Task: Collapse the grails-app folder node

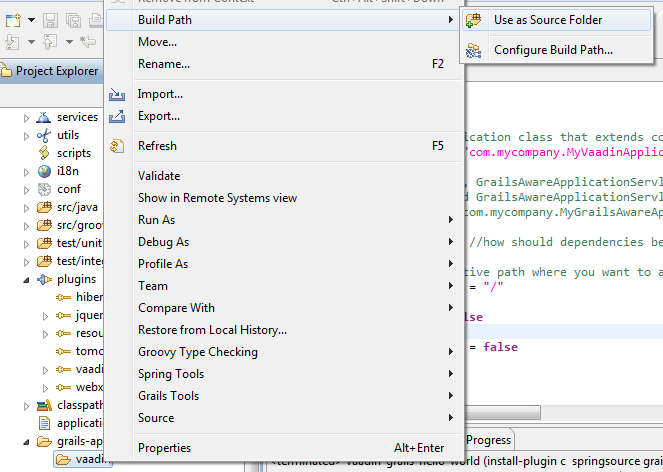Action: pyautogui.click(x=26, y=442)
